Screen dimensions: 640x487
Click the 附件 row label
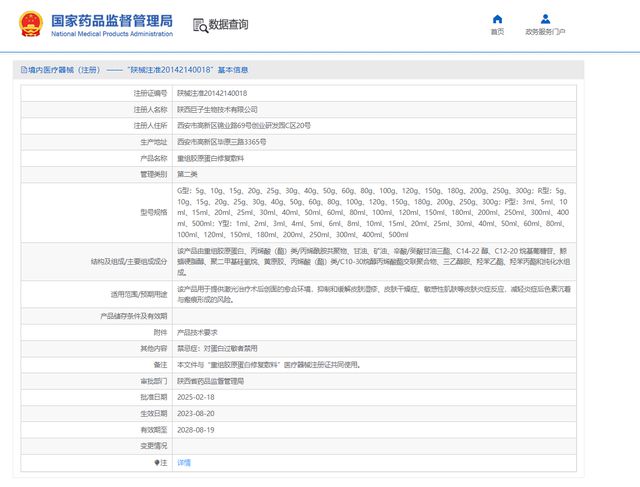coord(160,332)
